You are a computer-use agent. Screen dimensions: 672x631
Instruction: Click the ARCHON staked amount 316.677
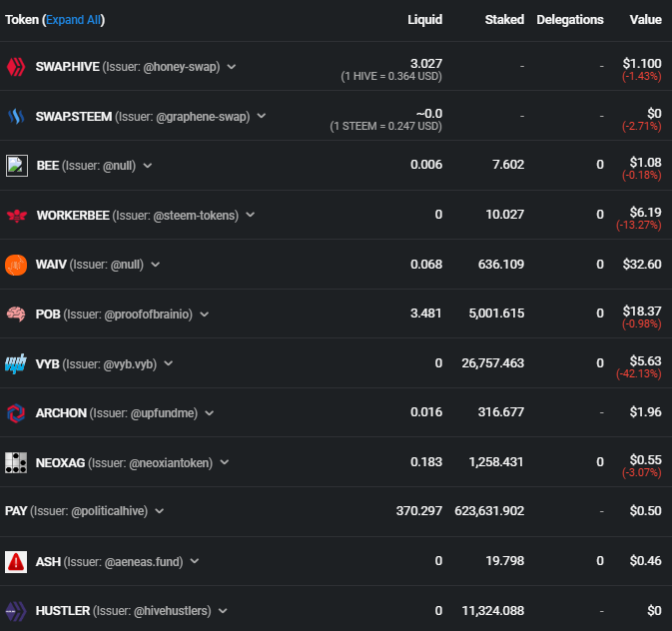(x=501, y=412)
